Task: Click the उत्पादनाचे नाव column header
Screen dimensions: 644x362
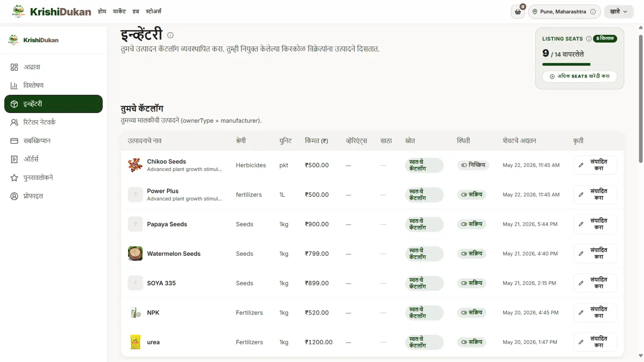Action: pos(144,141)
